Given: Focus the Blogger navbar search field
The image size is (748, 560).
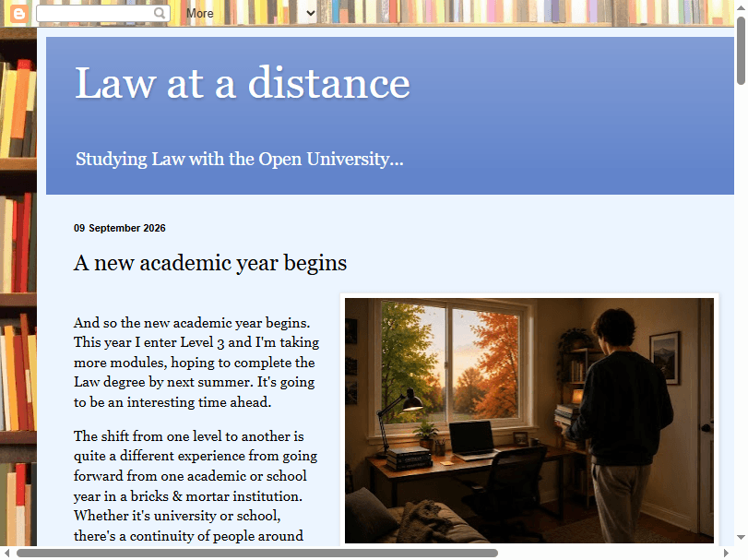Looking at the screenshot, I should click(x=102, y=13).
